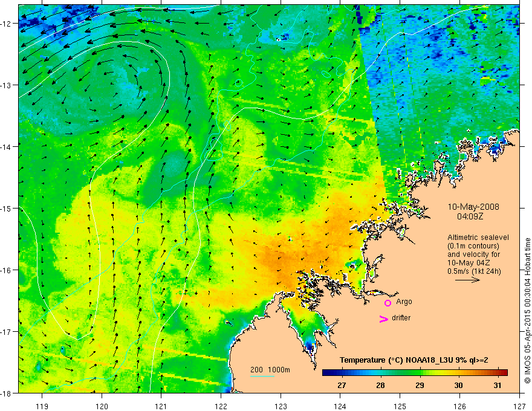Click the latitude axis label '-16'

click(5, 270)
